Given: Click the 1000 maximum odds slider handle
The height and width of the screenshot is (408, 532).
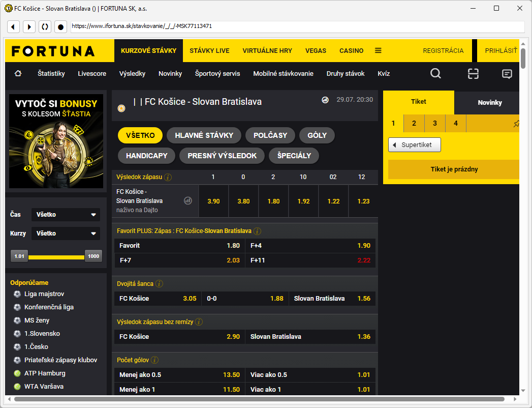Looking at the screenshot, I should coord(93,256).
